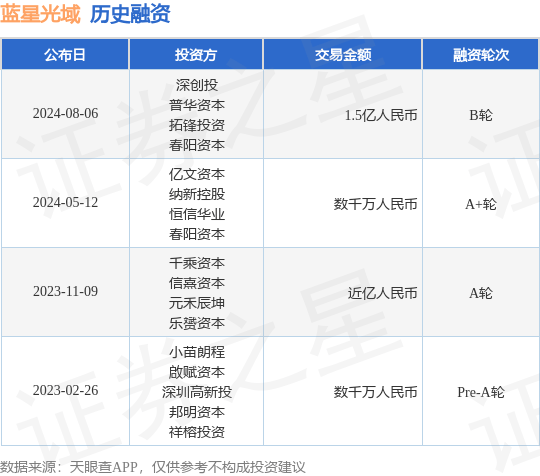
Task: Click the amount 近亿人民币
Action: [382, 293]
